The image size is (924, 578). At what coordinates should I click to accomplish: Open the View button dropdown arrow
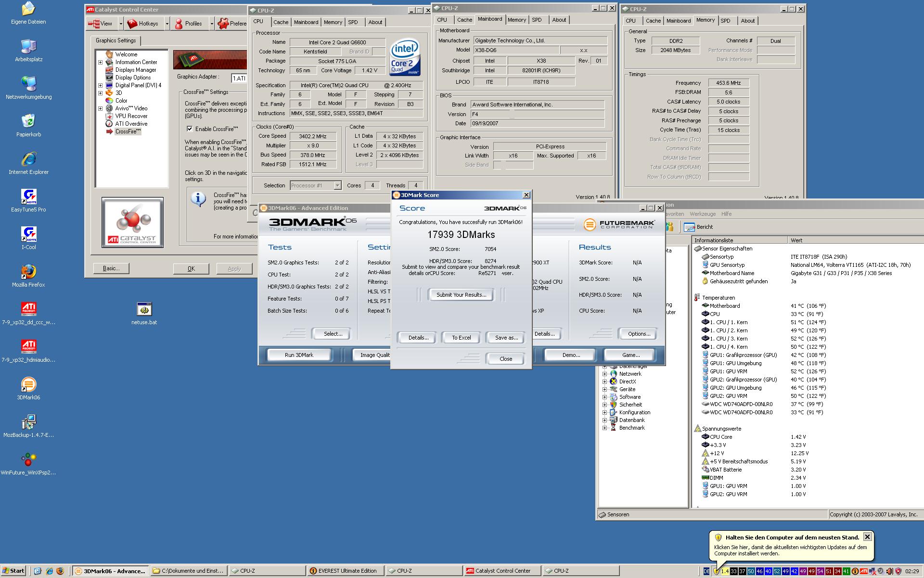tap(120, 23)
